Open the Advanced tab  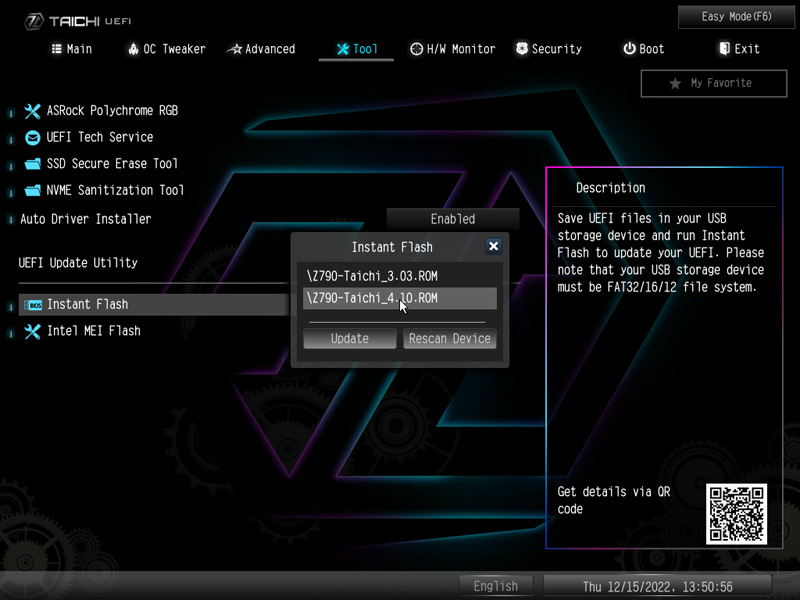pyautogui.click(x=261, y=49)
